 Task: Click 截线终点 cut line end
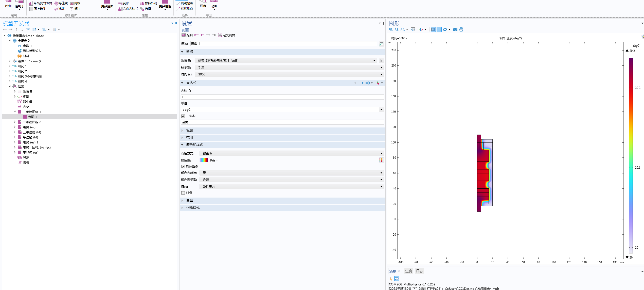[185, 9]
